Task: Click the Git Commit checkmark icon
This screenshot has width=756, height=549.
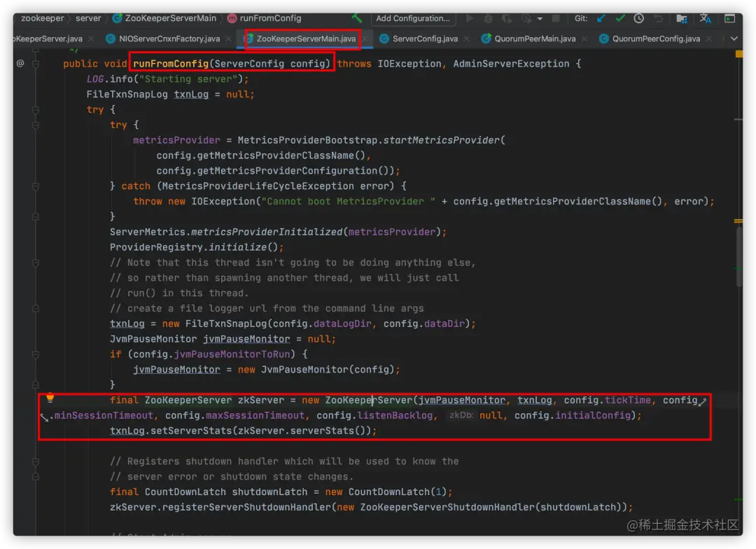Action: tap(620, 18)
